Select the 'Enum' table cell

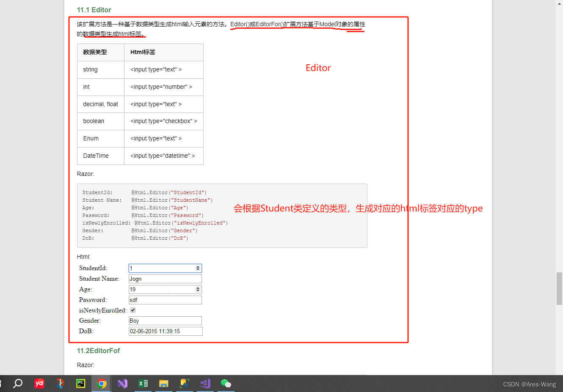pos(101,139)
